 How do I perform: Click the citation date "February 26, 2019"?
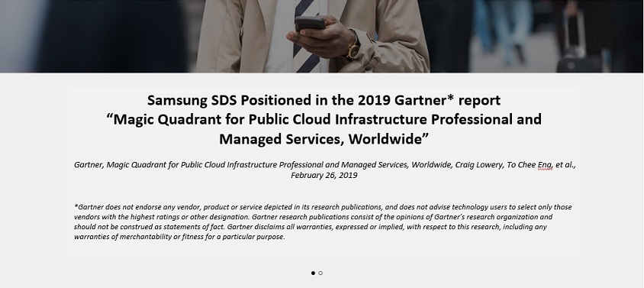tap(324, 175)
